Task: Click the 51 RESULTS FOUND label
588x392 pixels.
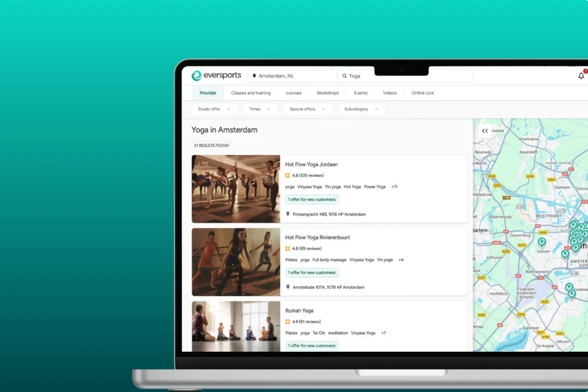Action: click(x=211, y=145)
